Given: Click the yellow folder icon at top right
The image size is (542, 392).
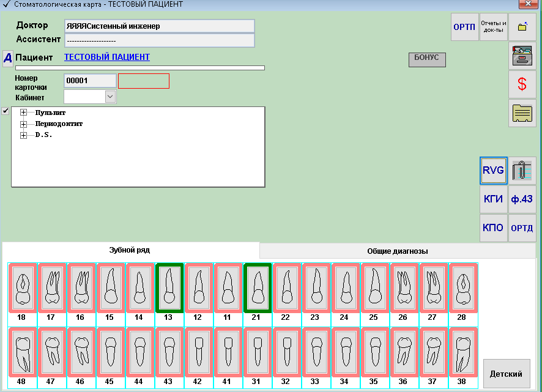Looking at the screenshot, I should click(522, 27).
